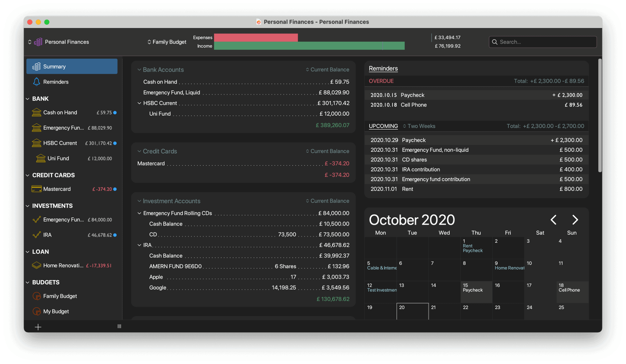Viewport: 626px width, 364px height.
Task: Open upcoming 2020.10.29 Paycheck reminder
Action: coord(476,140)
